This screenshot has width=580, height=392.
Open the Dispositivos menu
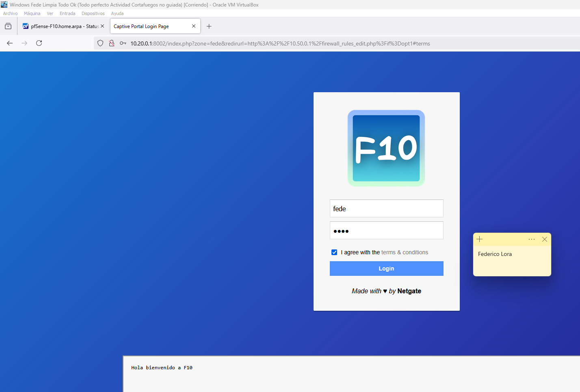(93, 13)
